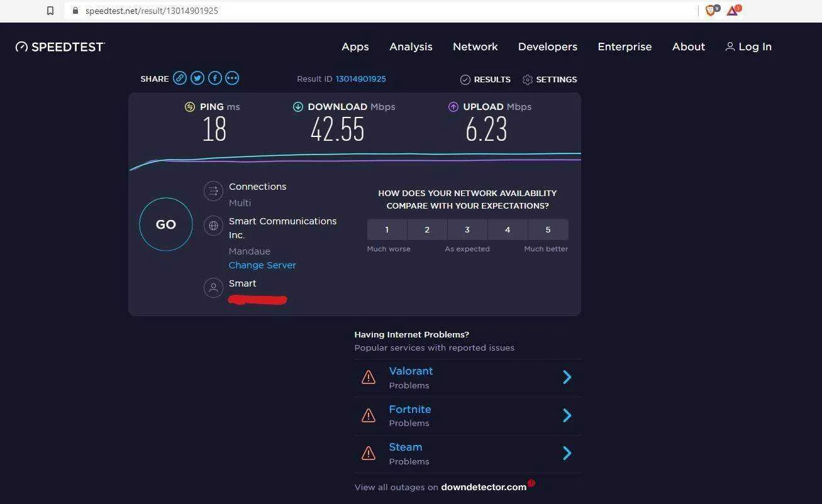The image size is (822, 504).
Task: Click the 42.55 download speed value
Action: point(337,129)
